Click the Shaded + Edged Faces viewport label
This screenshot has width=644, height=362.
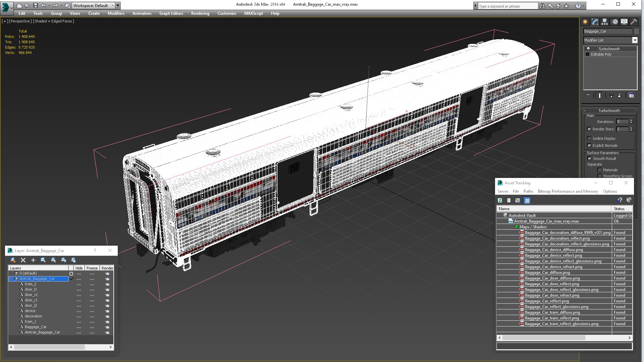(53, 21)
